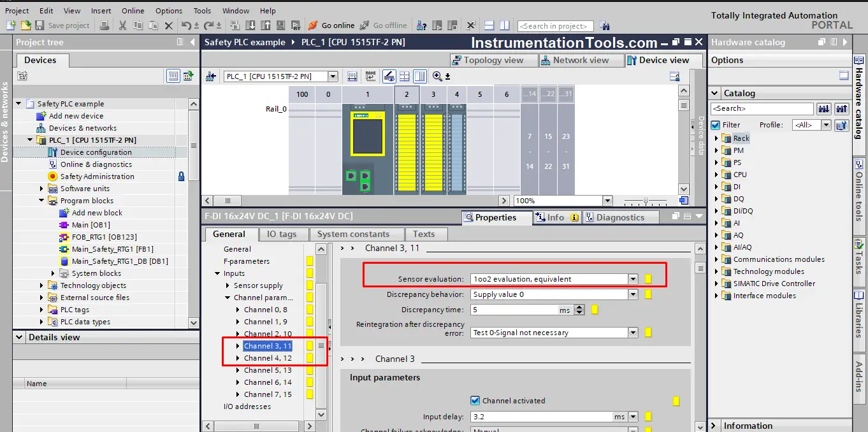Image resolution: width=868 pixels, height=432 pixels.
Task: Click the Discrepancy time spinner arrows
Action: coord(579,310)
